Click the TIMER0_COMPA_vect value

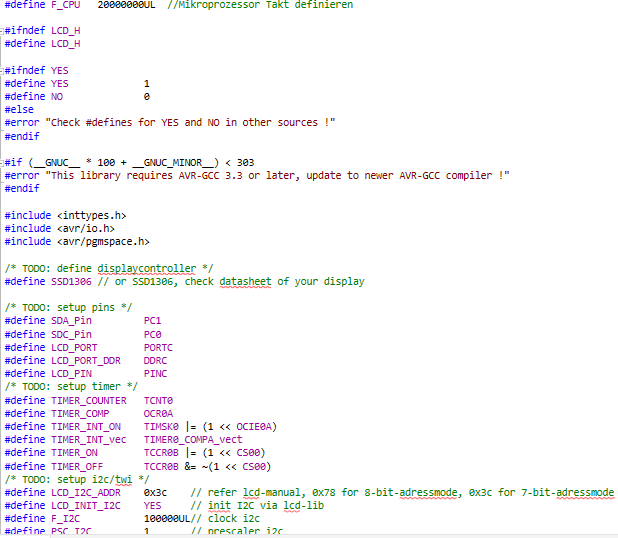click(x=193, y=440)
